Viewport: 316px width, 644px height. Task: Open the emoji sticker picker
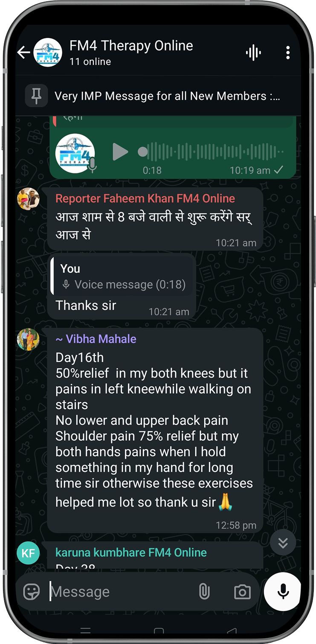[32, 591]
